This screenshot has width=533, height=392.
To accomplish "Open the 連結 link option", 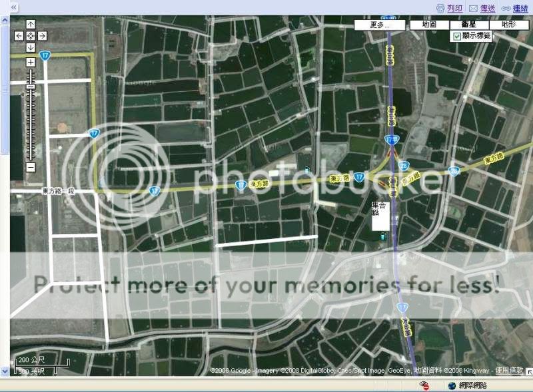I will click(520, 8).
